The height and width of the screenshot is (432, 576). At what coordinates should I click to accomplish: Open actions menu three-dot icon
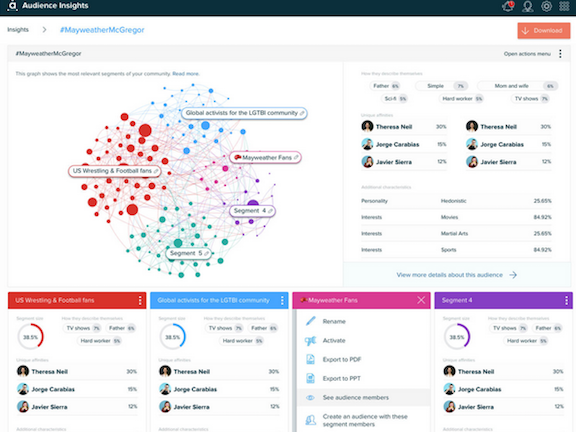click(x=560, y=54)
